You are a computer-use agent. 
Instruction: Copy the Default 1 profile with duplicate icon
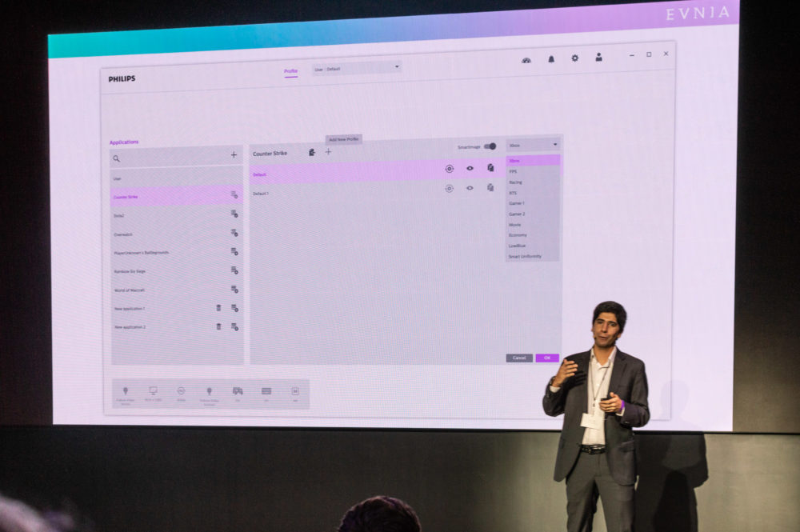490,187
